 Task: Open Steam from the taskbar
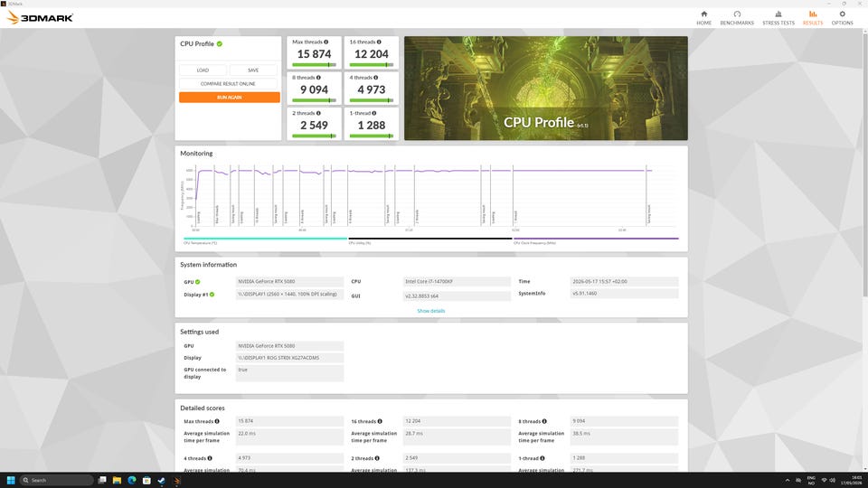(162, 480)
